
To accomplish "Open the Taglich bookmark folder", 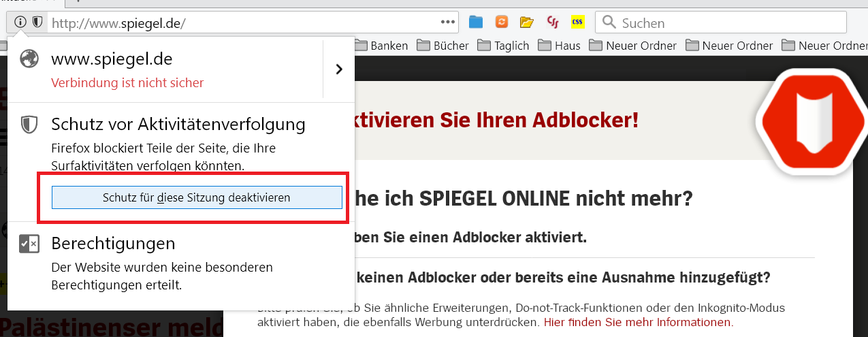I will (503, 46).
